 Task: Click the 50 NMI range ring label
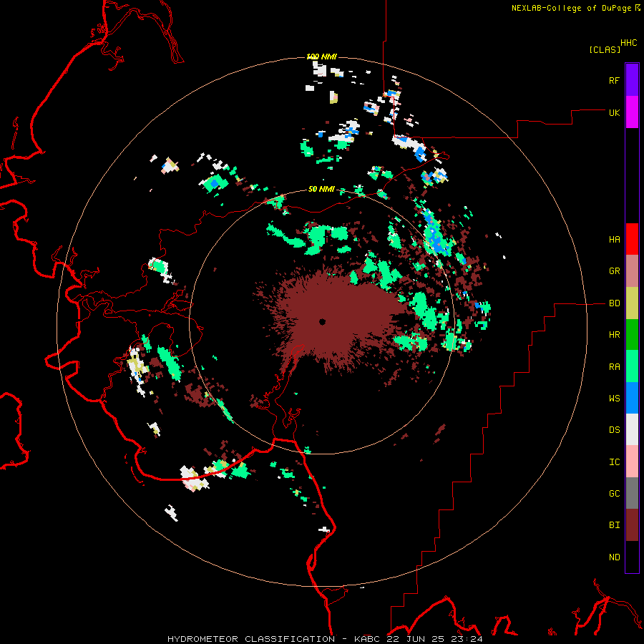click(321, 189)
